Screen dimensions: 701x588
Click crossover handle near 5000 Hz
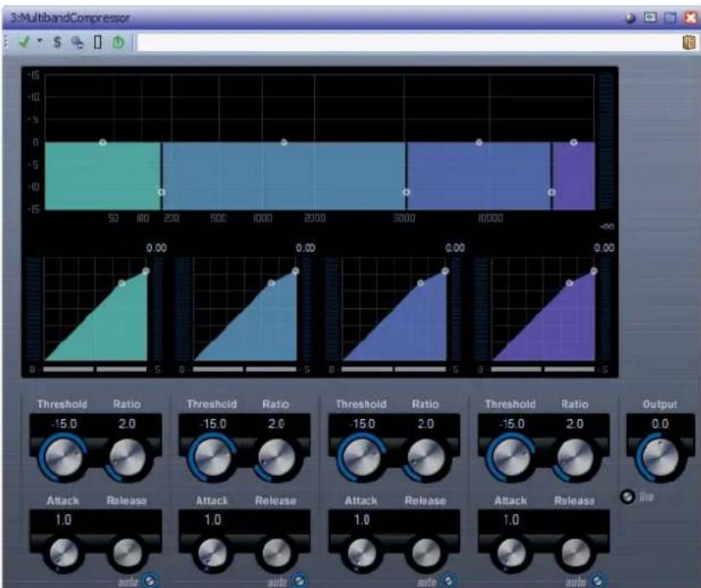pos(406,192)
